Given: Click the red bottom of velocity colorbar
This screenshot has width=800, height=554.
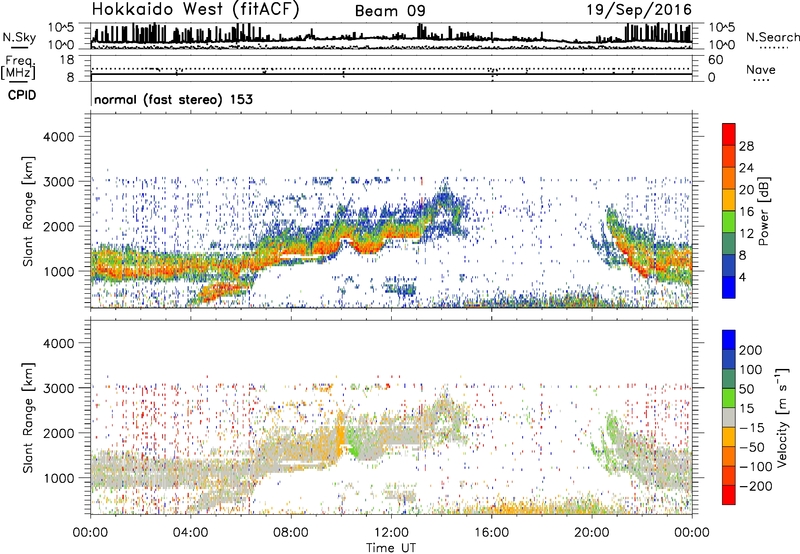Looking at the screenshot, I should (729, 495).
